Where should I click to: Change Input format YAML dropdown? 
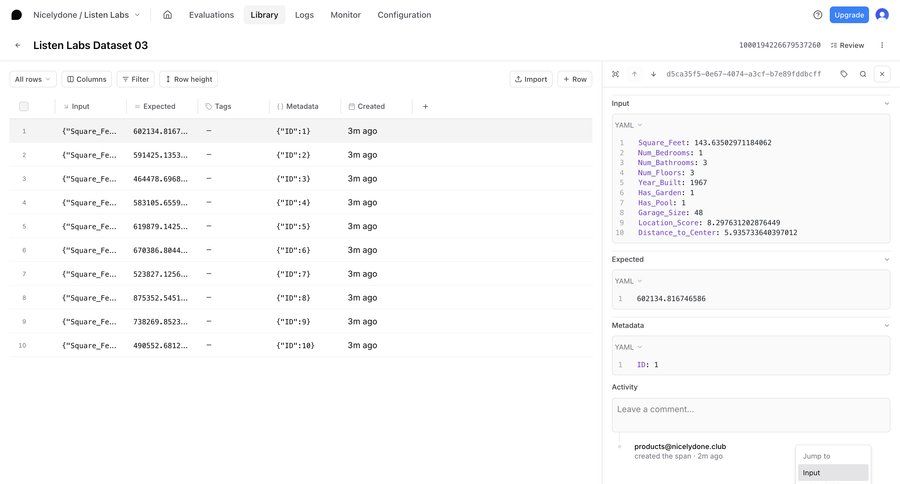pos(628,125)
